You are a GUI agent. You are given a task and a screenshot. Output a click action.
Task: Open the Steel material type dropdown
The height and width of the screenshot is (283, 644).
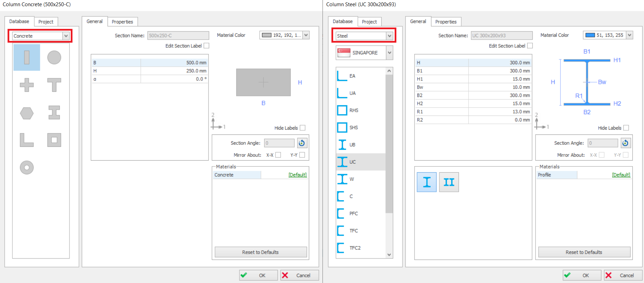(x=389, y=36)
